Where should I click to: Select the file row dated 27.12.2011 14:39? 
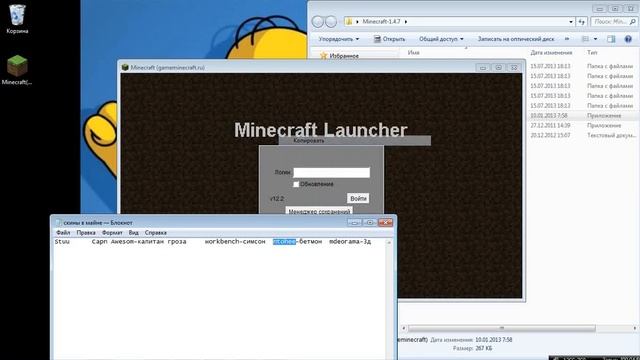582,125
